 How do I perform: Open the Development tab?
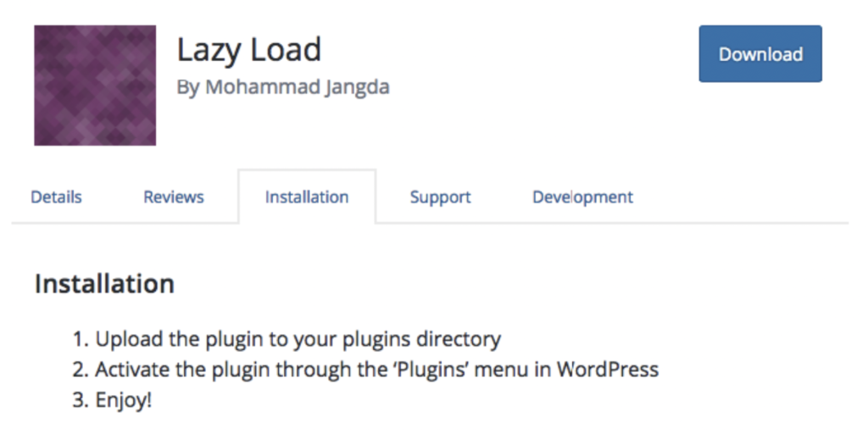point(582,197)
